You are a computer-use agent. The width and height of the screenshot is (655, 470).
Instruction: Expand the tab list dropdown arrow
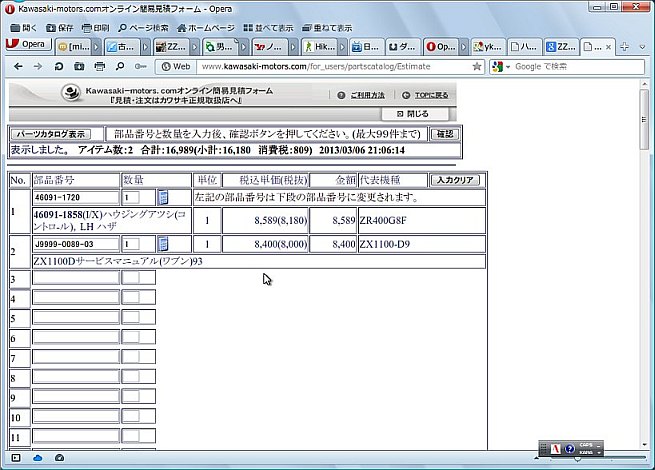point(642,47)
